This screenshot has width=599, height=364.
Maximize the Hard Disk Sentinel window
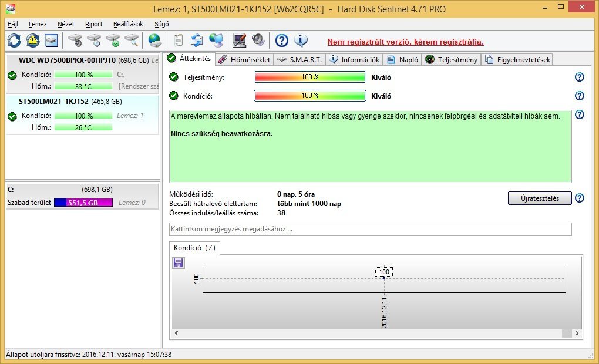tap(561, 7)
